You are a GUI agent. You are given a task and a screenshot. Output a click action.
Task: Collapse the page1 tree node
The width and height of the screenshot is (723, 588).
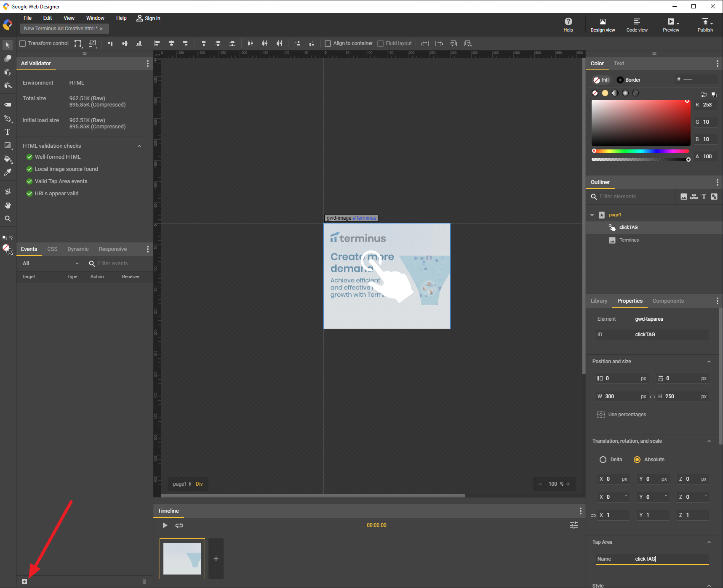(x=592, y=215)
